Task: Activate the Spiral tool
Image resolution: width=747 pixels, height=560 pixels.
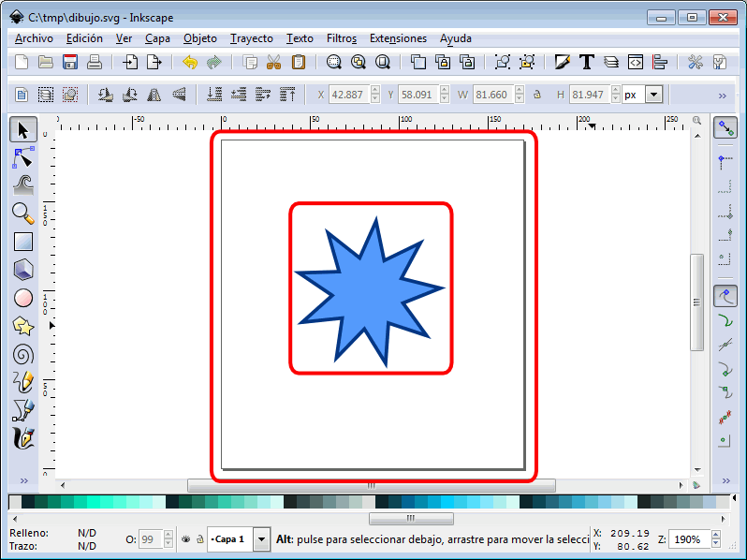Action: point(22,354)
